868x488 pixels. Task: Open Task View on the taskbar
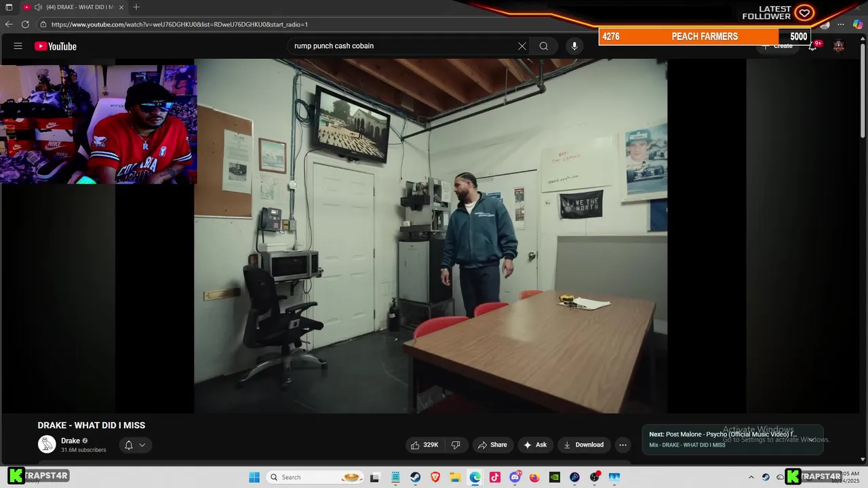tap(374, 477)
